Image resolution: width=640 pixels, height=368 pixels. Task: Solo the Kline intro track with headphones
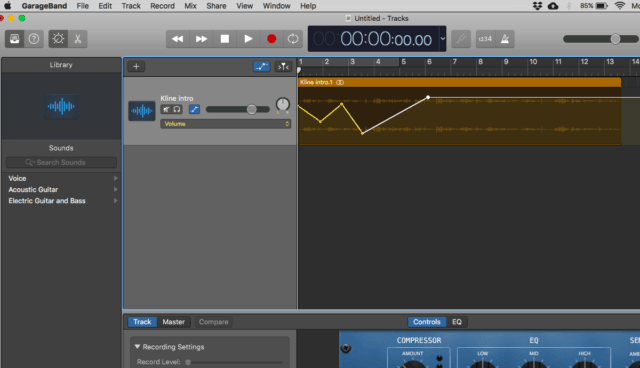pyautogui.click(x=177, y=109)
